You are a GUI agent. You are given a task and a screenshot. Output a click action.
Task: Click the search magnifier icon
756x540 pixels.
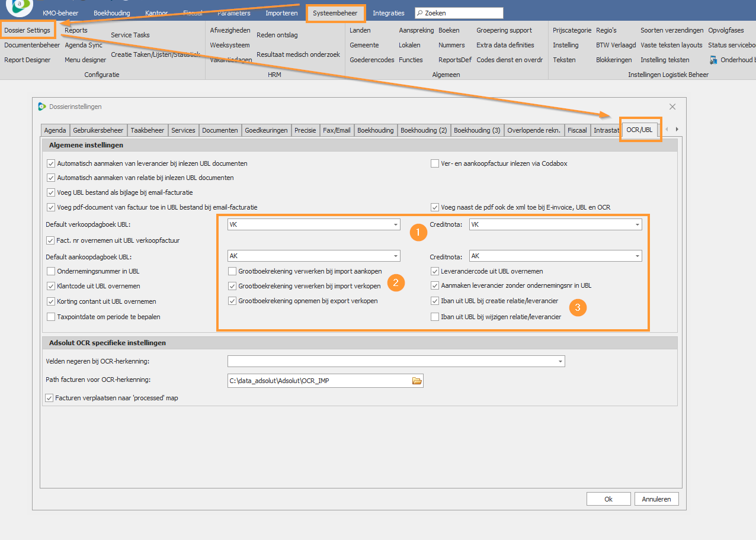[x=419, y=13]
